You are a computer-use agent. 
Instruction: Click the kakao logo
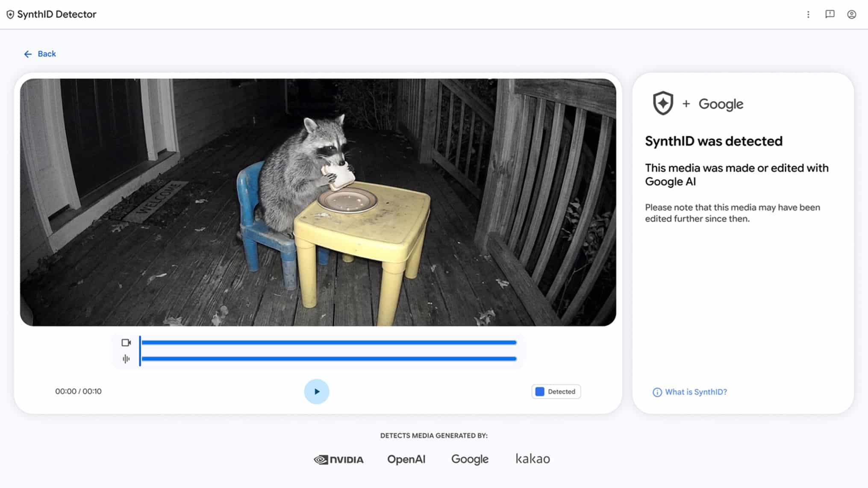coord(533,459)
